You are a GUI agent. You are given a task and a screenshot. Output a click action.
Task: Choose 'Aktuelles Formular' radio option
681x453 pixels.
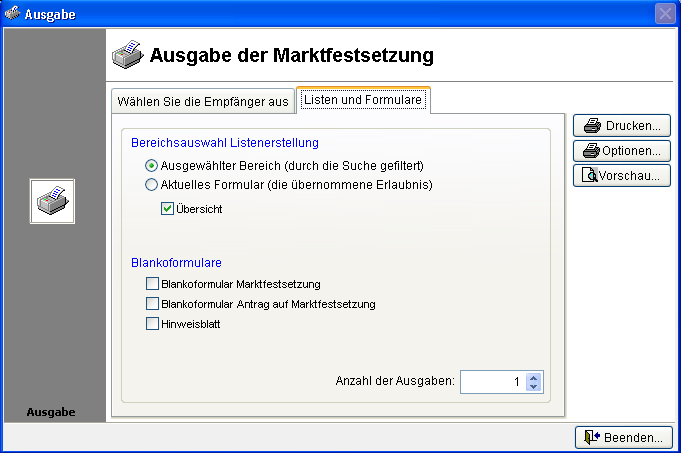pyautogui.click(x=152, y=184)
